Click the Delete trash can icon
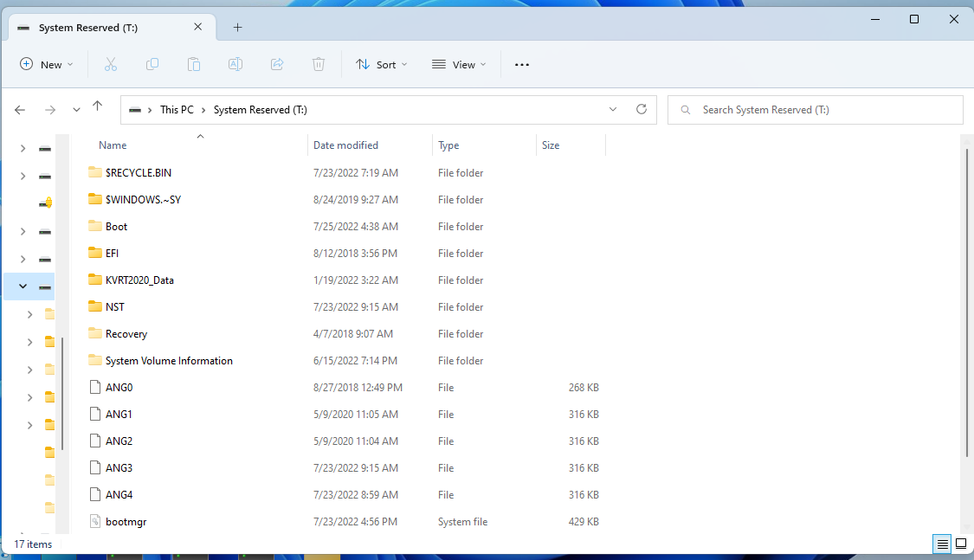The image size is (974, 560). pyautogui.click(x=319, y=65)
